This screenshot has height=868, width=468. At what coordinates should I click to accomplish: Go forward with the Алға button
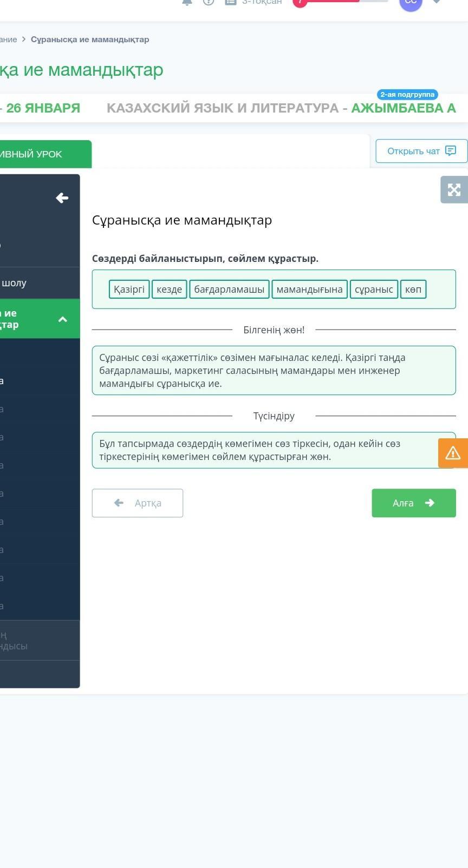coord(413,503)
